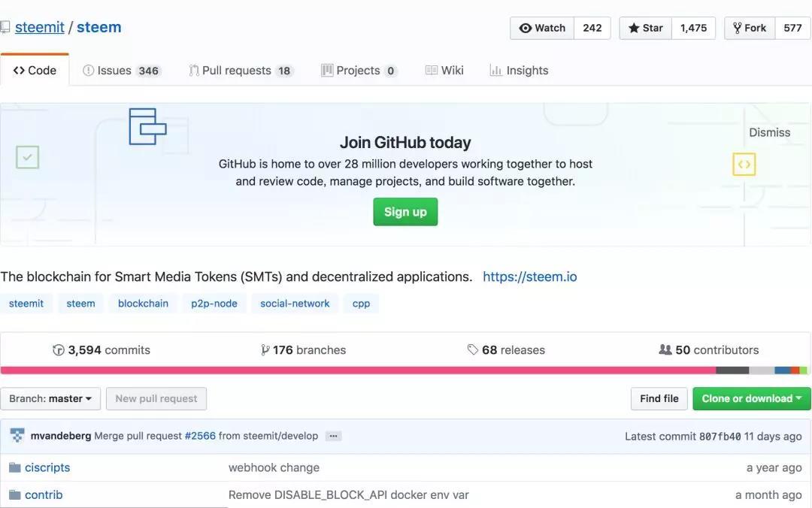Open the https://steem.io website link
The height and width of the screenshot is (508, 812).
point(530,277)
